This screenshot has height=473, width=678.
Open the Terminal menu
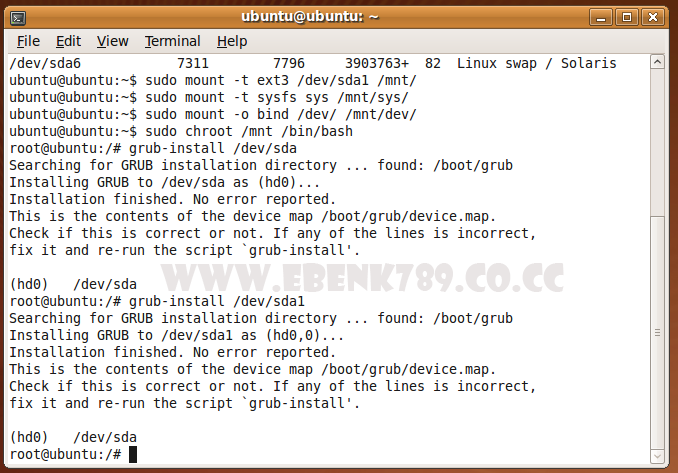[x=173, y=41]
